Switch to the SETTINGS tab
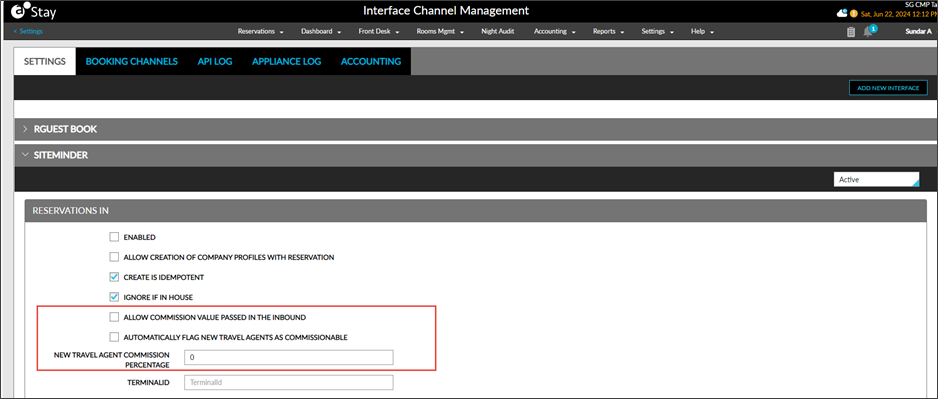The width and height of the screenshot is (938, 399). click(45, 62)
